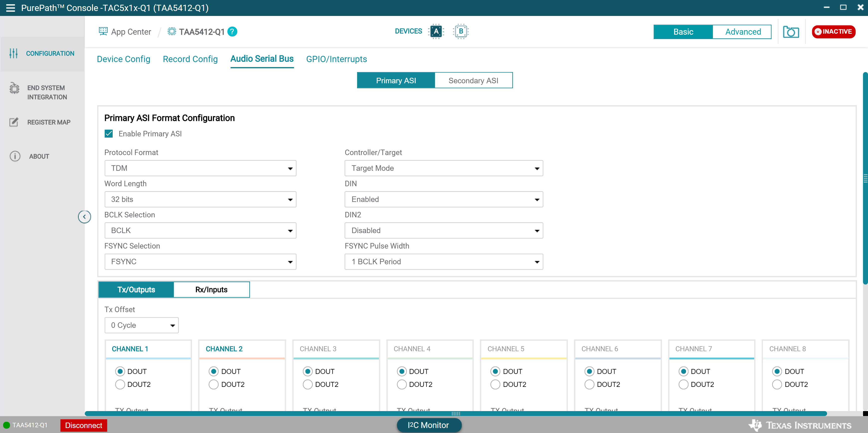Go to App Center link
868x433 pixels.
131,32
